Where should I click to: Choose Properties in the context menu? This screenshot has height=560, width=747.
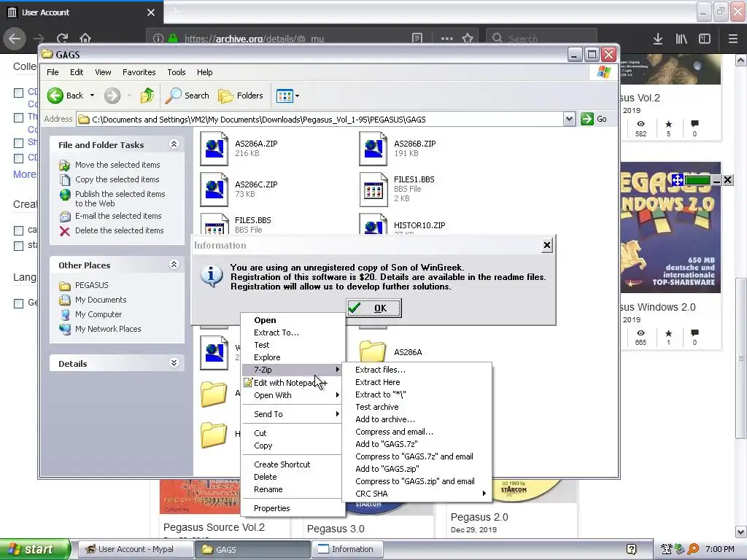(293, 508)
